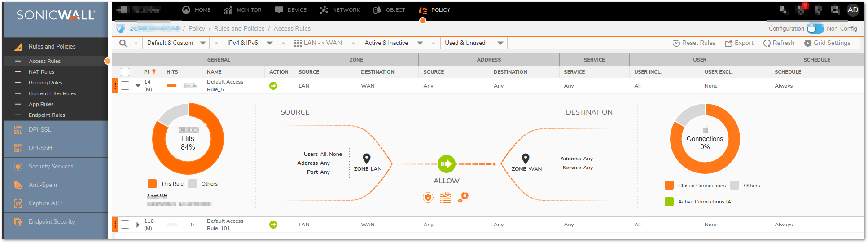Click the SonicWall logo
Viewport: 868px width, 243px height.
click(x=56, y=15)
